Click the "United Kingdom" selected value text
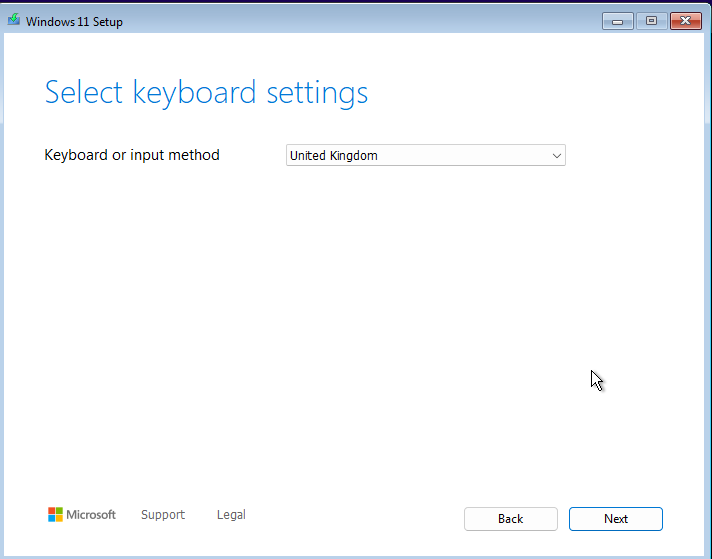Image resolution: width=712 pixels, height=559 pixels. (x=334, y=156)
